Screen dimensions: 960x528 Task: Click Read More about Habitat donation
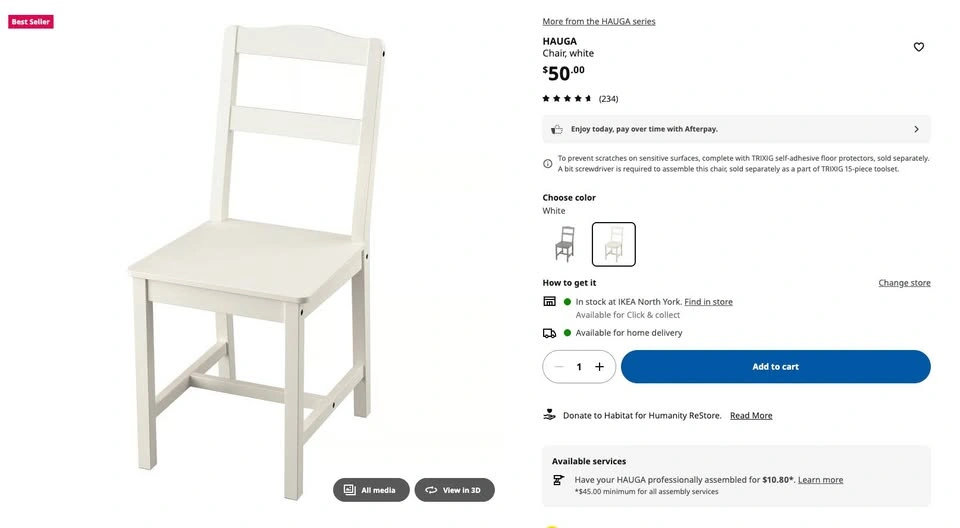click(751, 415)
